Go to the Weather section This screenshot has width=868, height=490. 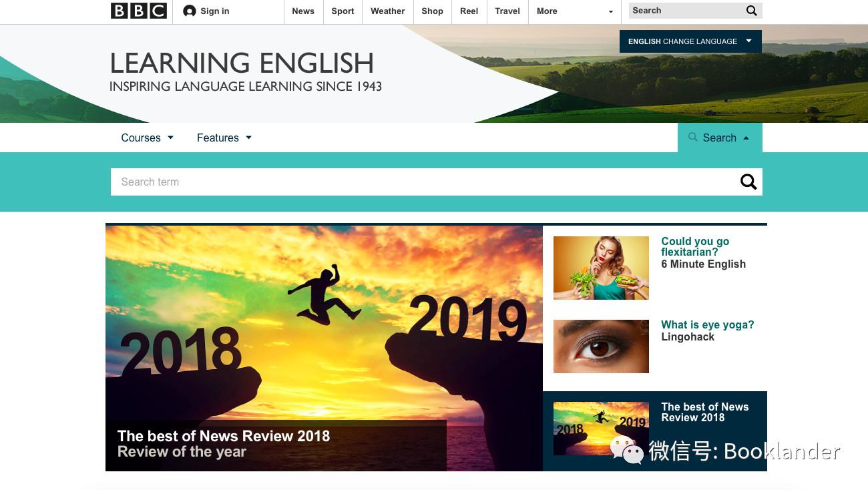point(388,11)
